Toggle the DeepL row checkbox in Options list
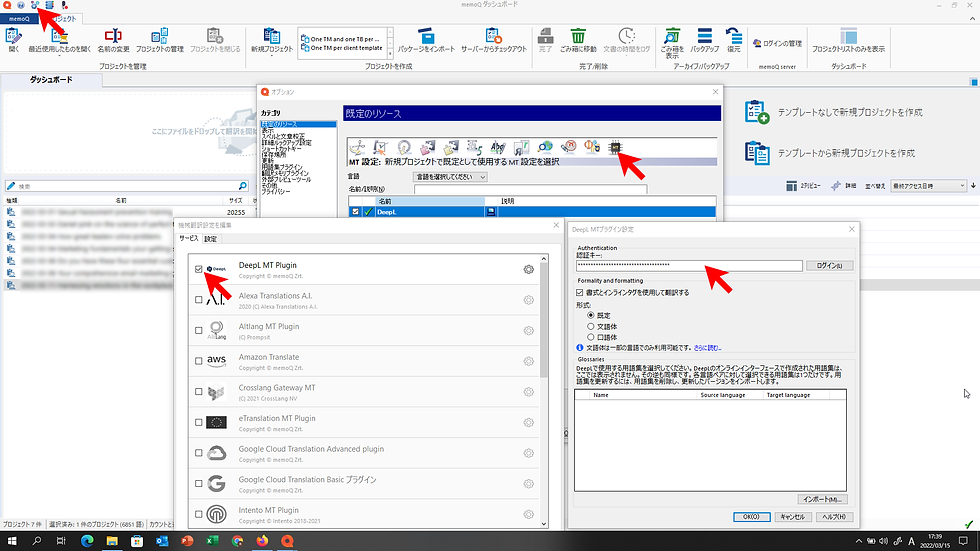The image size is (980, 551). tap(356, 212)
